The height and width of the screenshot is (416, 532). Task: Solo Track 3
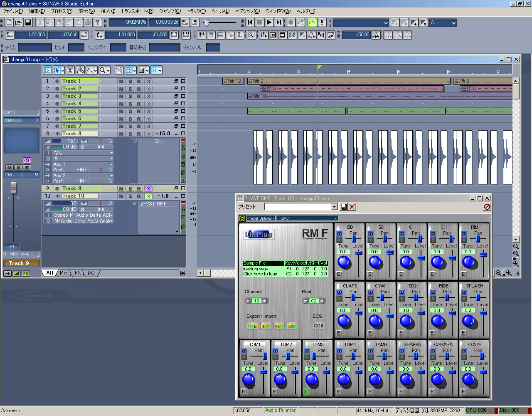130,97
